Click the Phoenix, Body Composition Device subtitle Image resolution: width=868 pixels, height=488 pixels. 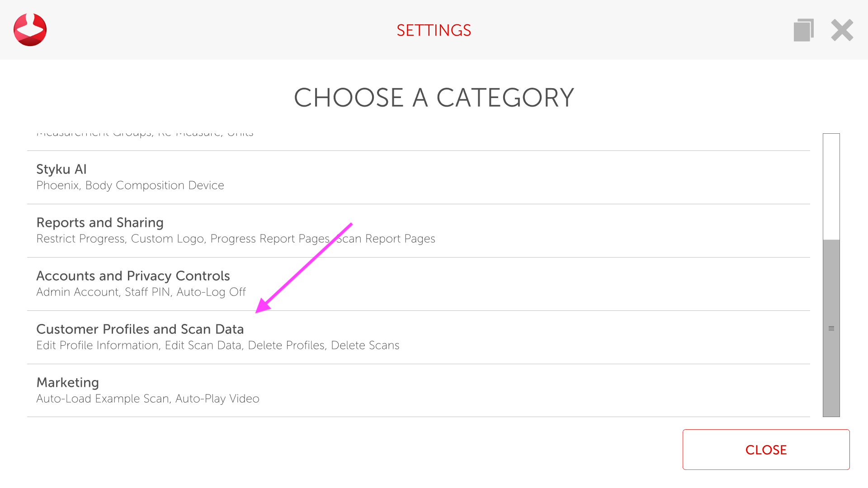click(130, 186)
